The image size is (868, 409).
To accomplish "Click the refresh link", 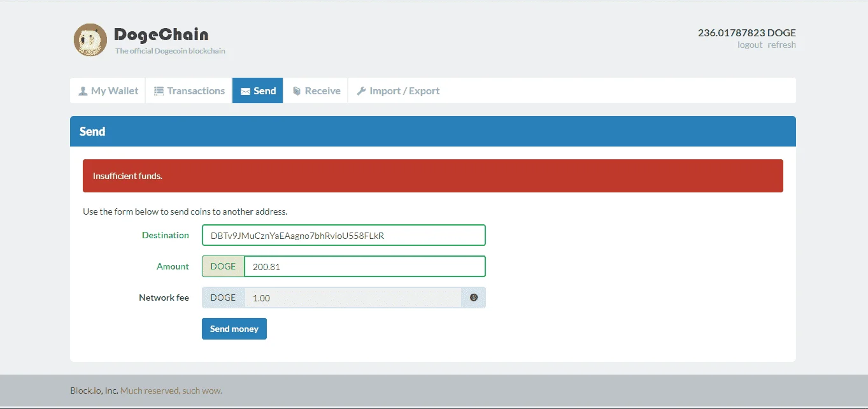I will coord(781,45).
